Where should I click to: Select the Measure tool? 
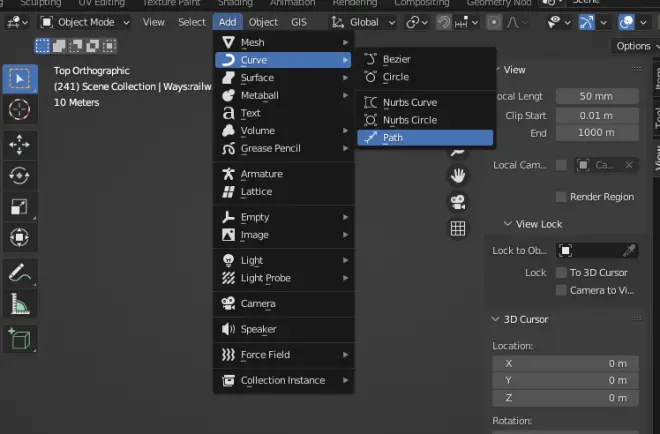coord(20,304)
